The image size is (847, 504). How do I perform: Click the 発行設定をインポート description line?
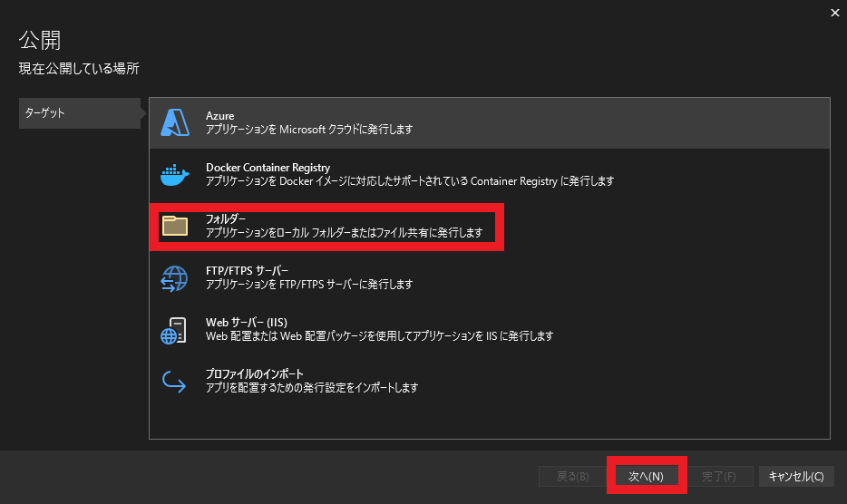pos(312,388)
